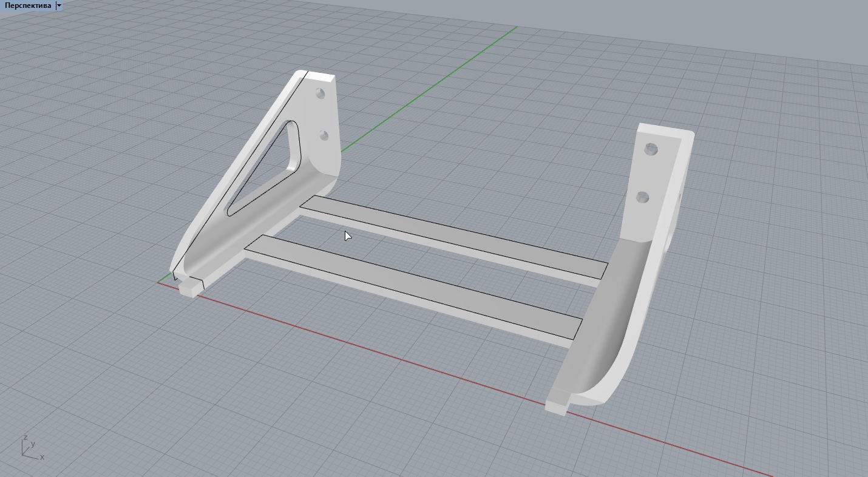Select the lower flat strip surface
The height and width of the screenshot is (477, 868).
[x=413, y=286]
